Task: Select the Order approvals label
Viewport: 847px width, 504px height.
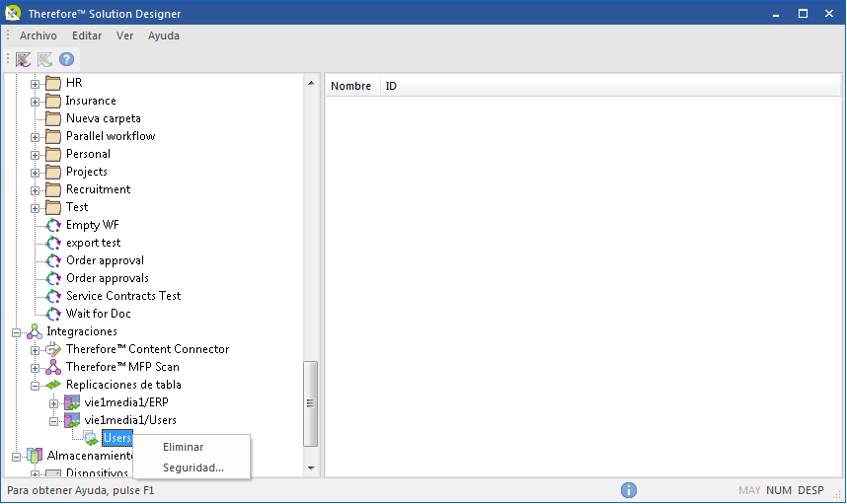Action: (x=108, y=278)
